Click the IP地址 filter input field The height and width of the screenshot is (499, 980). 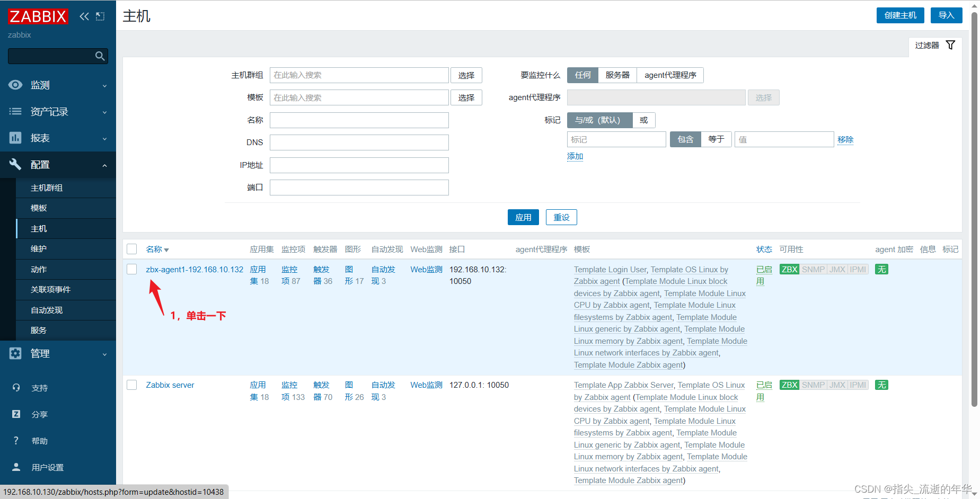(x=359, y=165)
